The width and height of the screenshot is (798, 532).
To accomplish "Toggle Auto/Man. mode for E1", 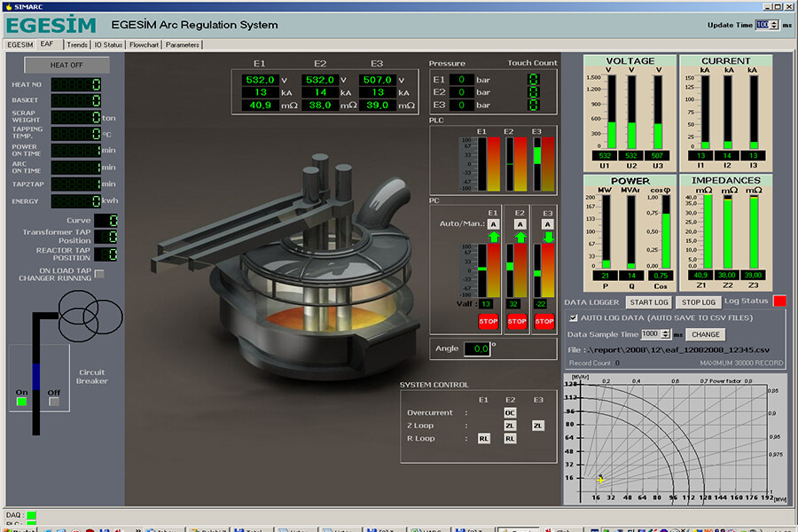I will 493,224.
